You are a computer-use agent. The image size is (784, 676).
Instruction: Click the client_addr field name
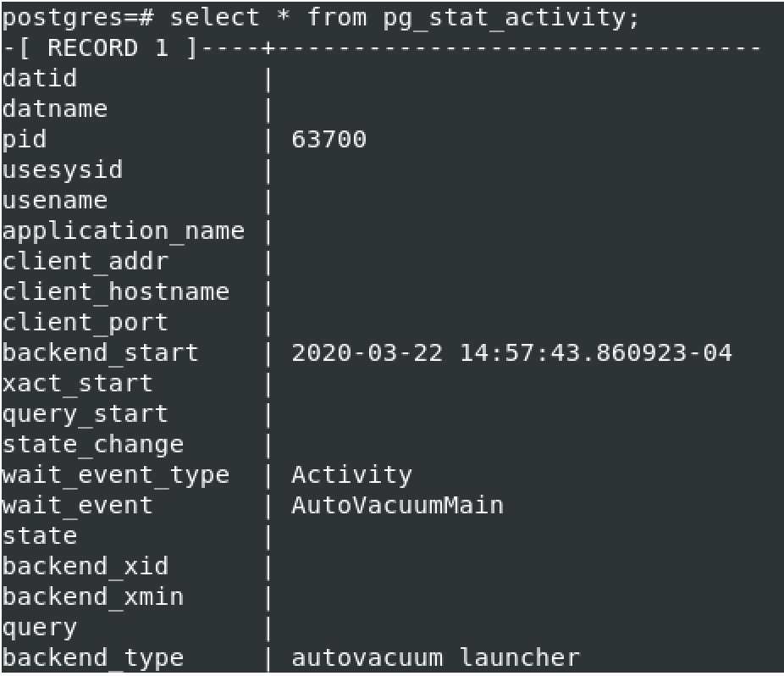tap(86, 262)
